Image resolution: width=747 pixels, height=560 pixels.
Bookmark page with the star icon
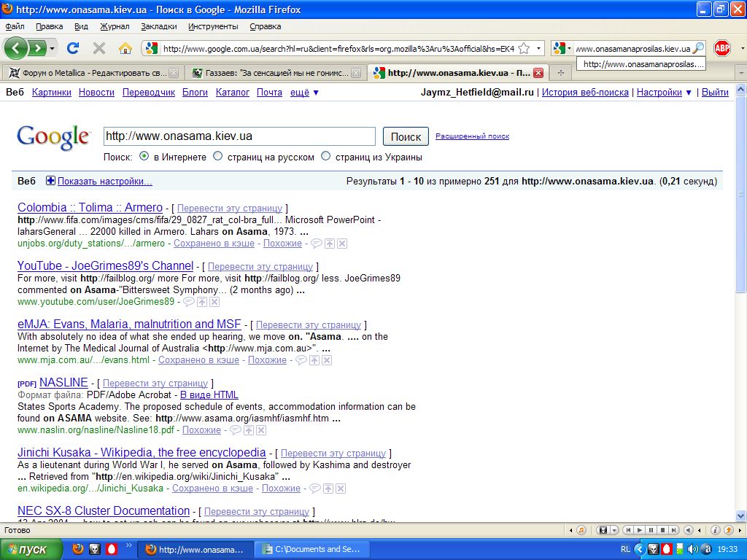tap(523, 49)
